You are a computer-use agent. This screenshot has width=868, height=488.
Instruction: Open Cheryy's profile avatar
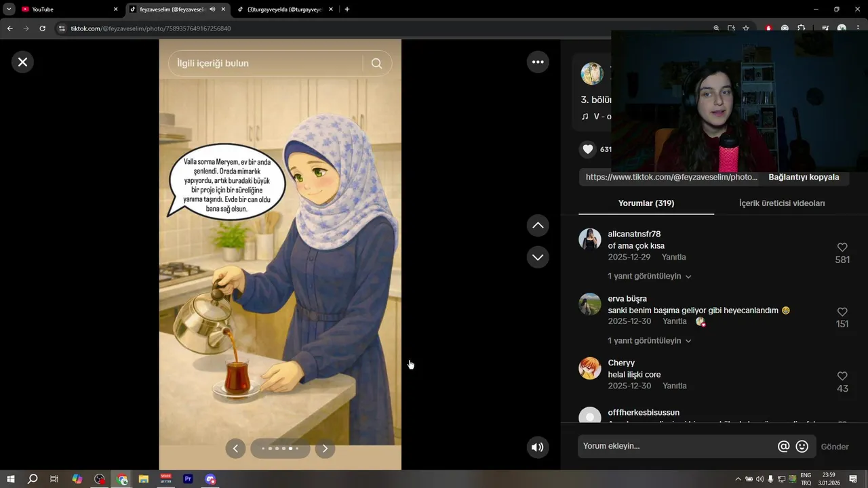590,368
